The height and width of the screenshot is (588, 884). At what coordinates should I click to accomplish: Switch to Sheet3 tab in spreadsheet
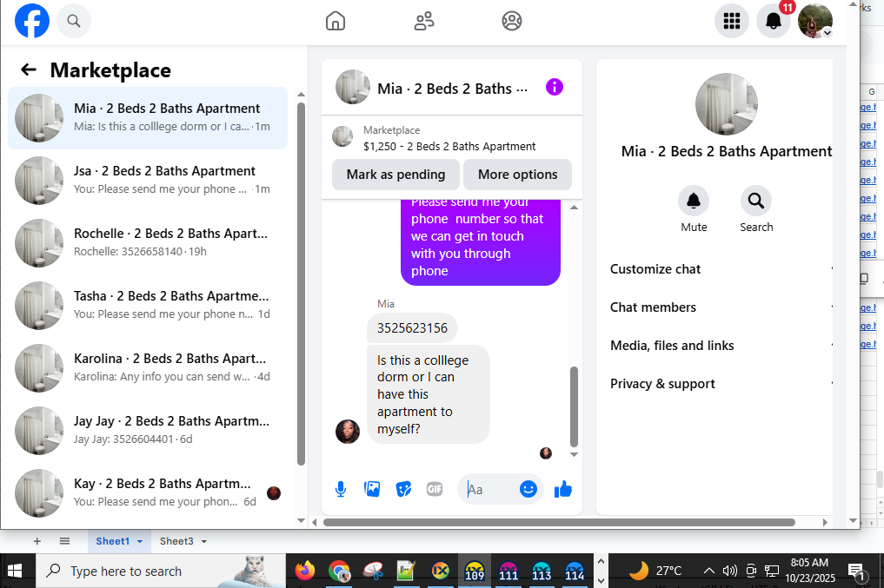coord(176,541)
